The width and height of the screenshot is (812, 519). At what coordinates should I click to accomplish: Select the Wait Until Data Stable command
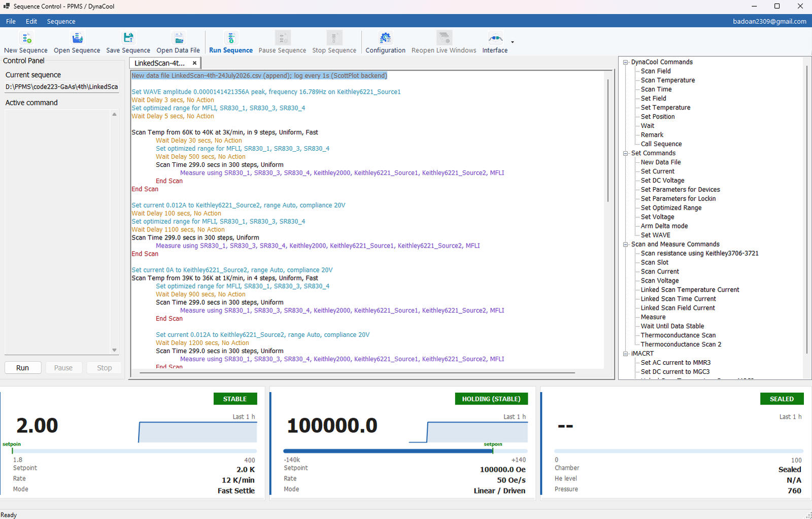point(672,326)
